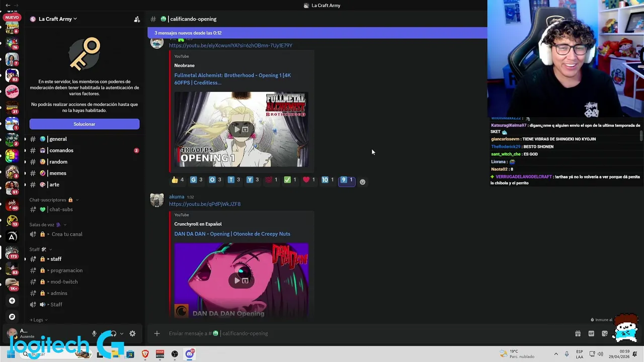Image resolution: width=644 pixels, height=362 pixels.
Task: Open the invite members icon beside server name
Action: [x=137, y=19]
